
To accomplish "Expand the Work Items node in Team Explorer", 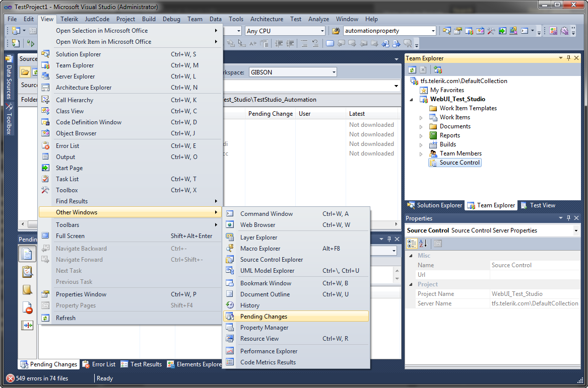I will (421, 118).
